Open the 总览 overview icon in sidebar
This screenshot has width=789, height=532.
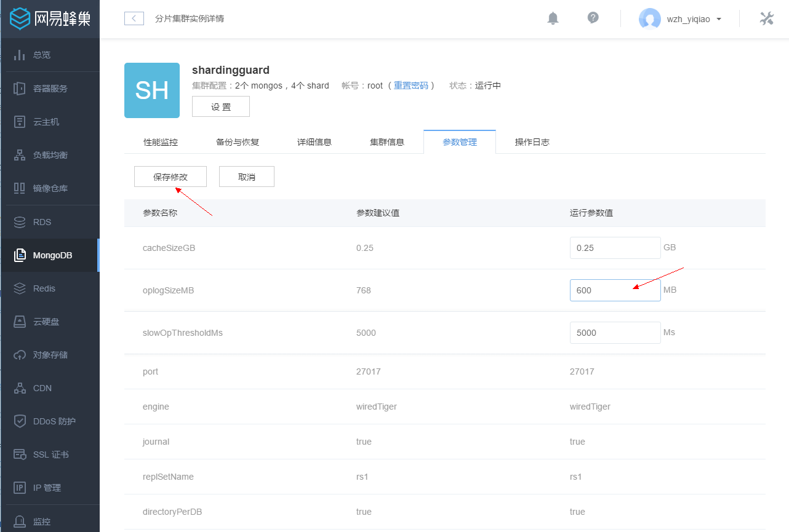tap(20, 55)
